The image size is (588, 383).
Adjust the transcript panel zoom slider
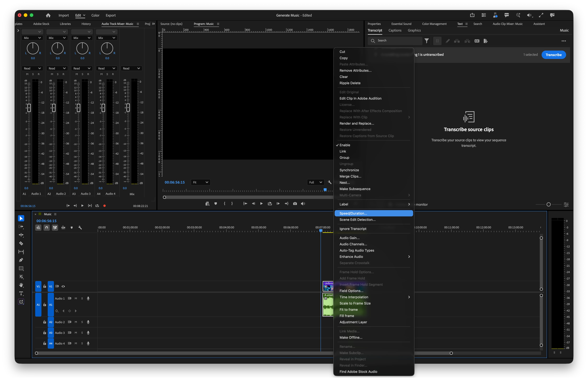pos(549,204)
